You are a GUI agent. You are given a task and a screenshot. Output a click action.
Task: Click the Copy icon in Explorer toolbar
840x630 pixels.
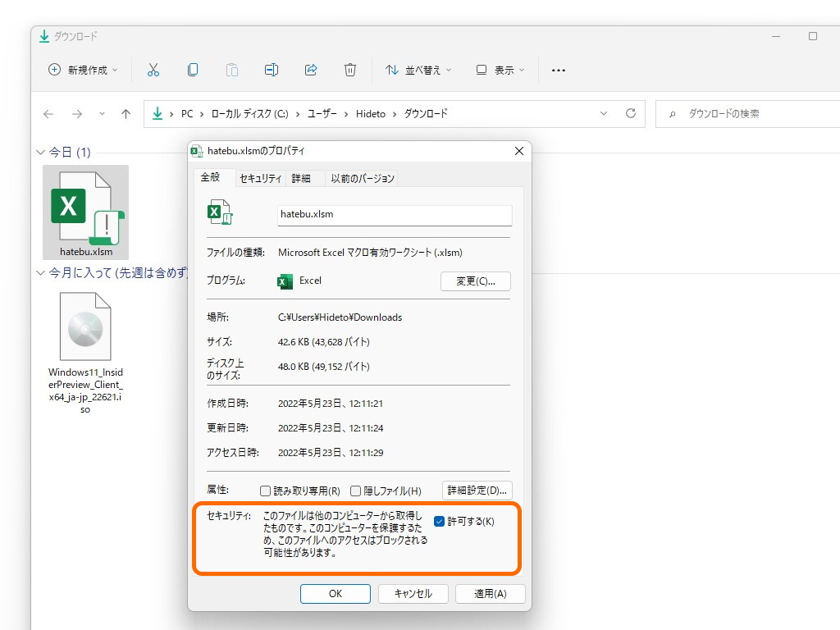pyautogui.click(x=193, y=70)
